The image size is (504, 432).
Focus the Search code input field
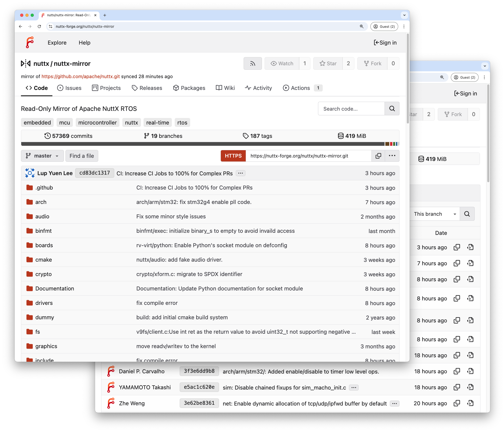click(x=351, y=109)
